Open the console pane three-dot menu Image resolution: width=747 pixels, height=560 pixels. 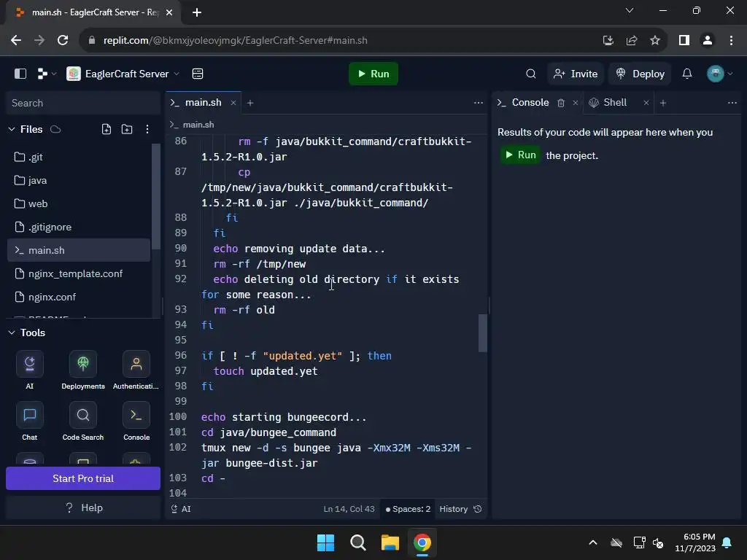[x=732, y=103]
